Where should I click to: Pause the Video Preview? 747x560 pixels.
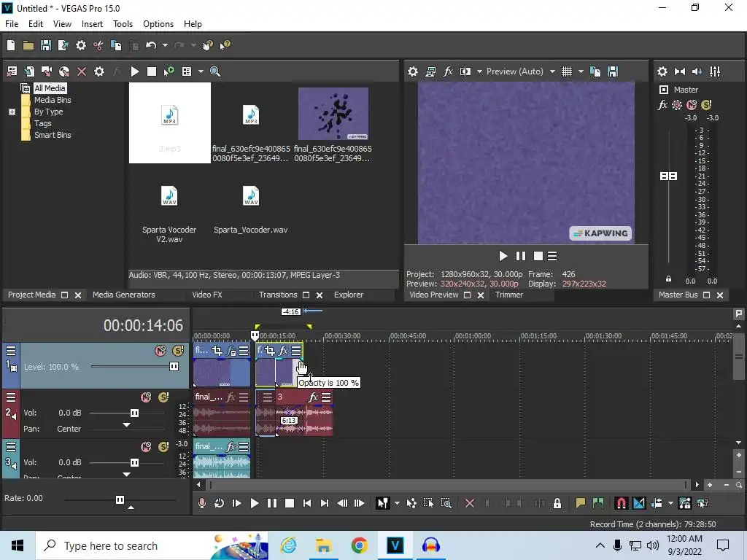pos(521,256)
